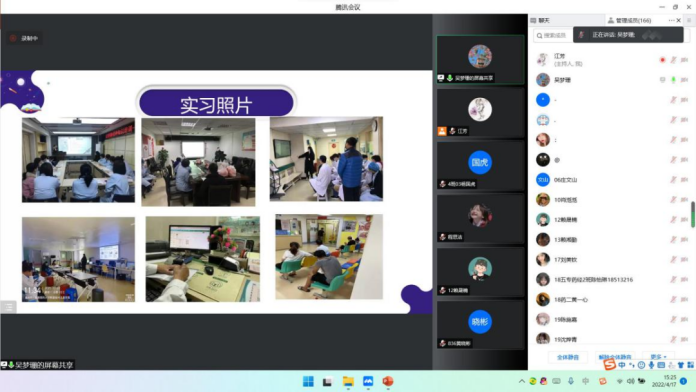Select the 管理成员(166) tab

pos(629,20)
